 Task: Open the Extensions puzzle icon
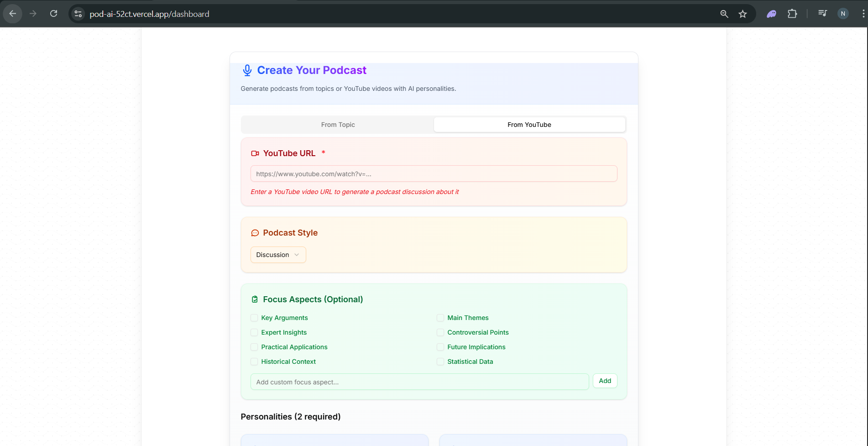point(792,14)
